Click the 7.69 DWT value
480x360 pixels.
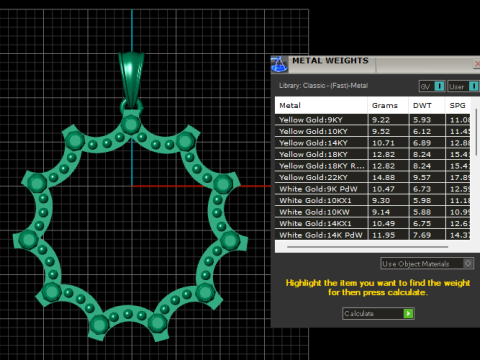coord(422,235)
